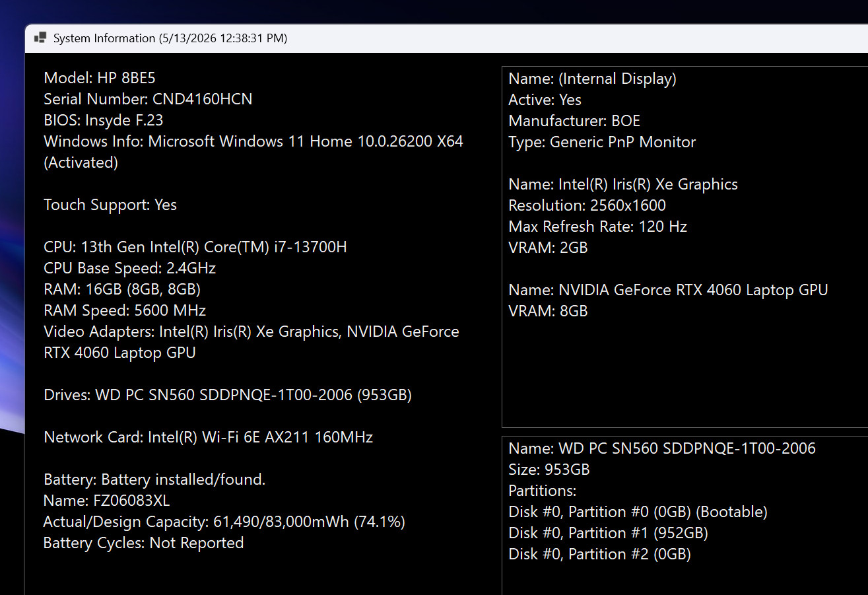Image resolution: width=868 pixels, height=595 pixels.
Task: Select the Resolution: 2560x1600 line
Action: click(x=587, y=205)
